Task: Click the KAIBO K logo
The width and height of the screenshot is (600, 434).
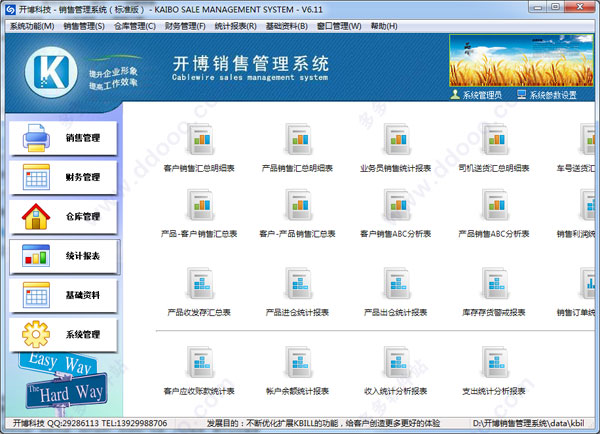Action: pos(51,72)
